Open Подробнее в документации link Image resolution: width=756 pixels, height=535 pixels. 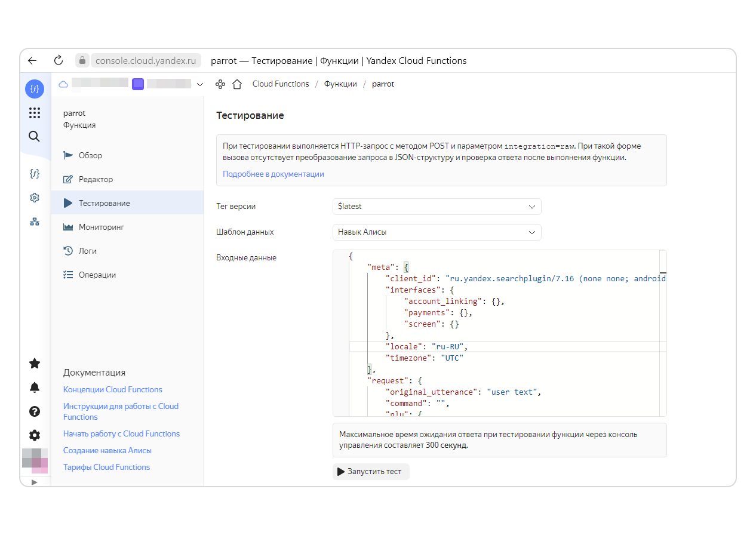pyautogui.click(x=273, y=174)
